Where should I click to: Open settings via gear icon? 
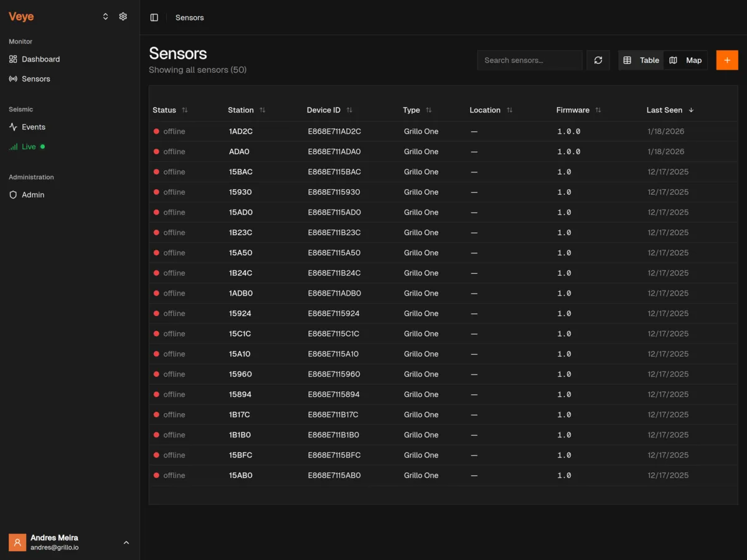pos(123,16)
